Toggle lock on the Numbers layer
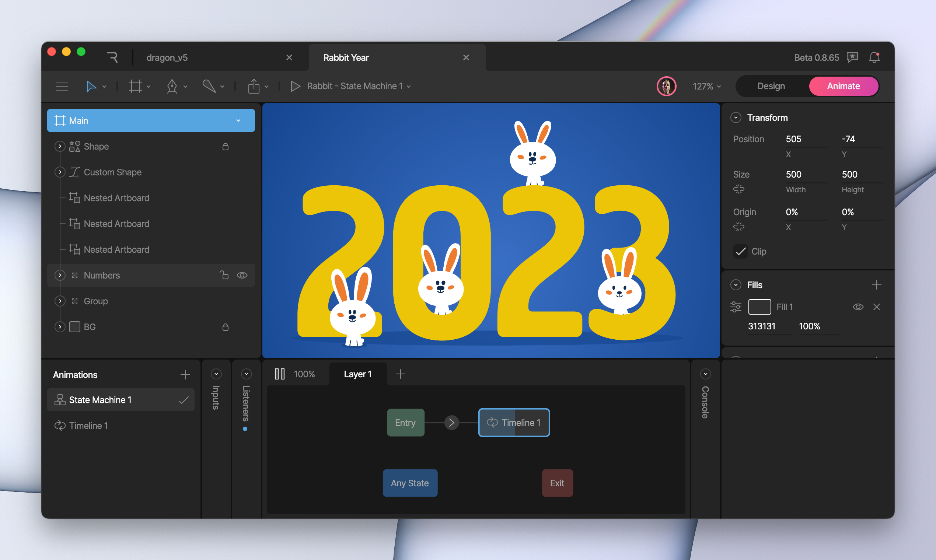 [x=224, y=275]
